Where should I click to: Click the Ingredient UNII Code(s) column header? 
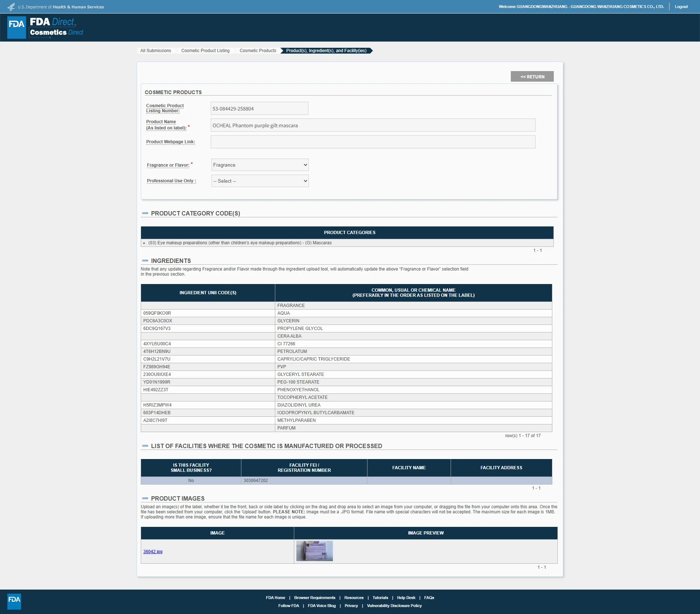208,293
